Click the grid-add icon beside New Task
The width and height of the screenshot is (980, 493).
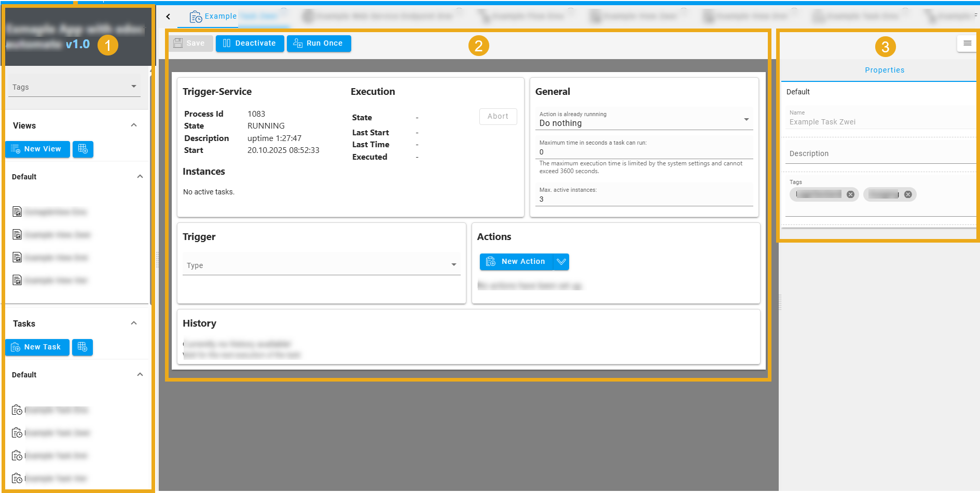[x=82, y=347]
